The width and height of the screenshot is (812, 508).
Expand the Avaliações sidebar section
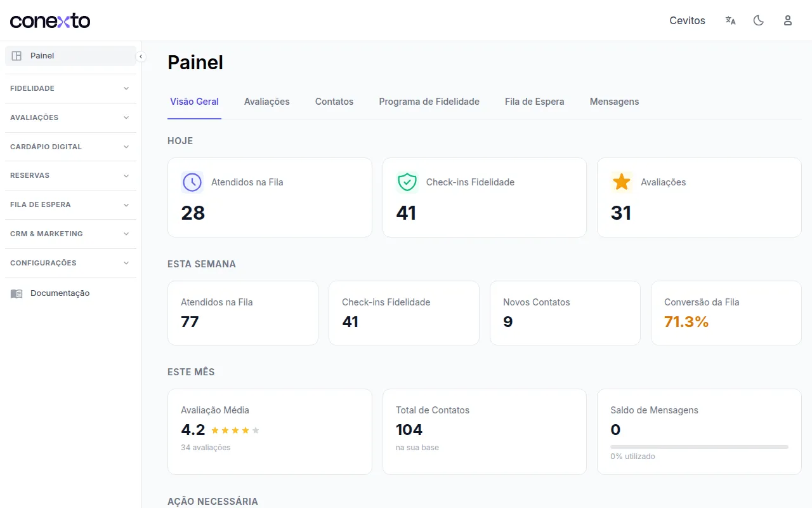click(70, 117)
